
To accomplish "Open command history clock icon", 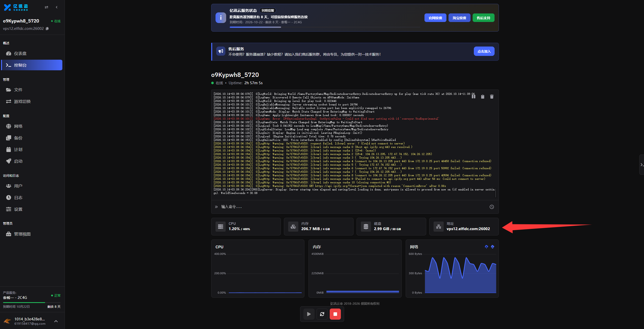I will (492, 207).
